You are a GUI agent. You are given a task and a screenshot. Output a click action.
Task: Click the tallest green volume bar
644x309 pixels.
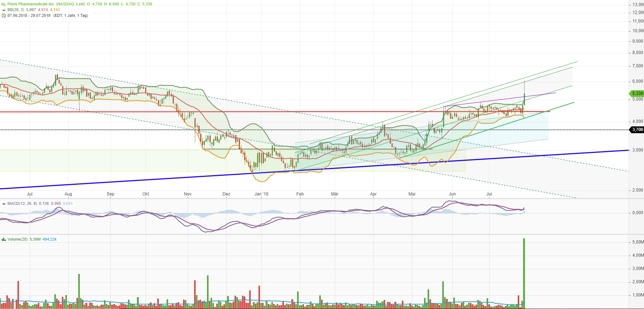[x=524, y=272]
